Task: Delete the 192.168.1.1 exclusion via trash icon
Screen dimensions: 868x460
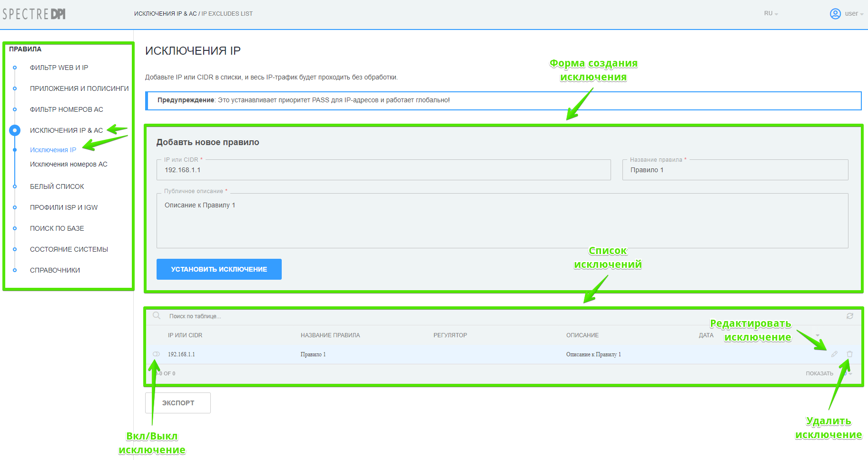Action: pyautogui.click(x=849, y=354)
